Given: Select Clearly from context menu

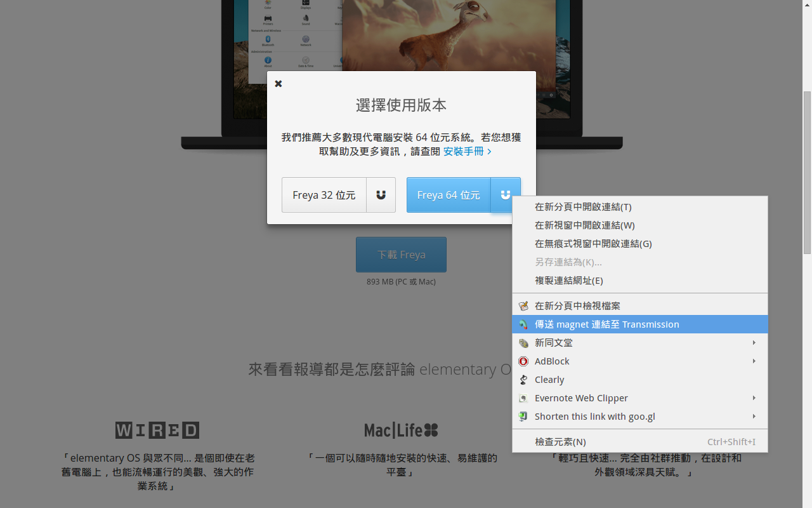Looking at the screenshot, I should click(640, 380).
